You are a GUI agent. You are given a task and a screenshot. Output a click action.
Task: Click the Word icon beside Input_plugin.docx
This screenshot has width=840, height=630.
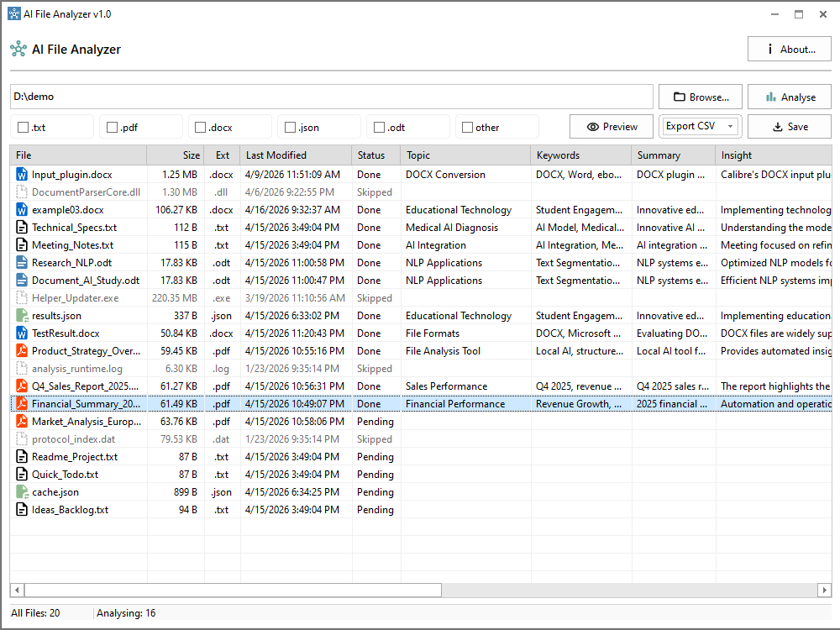click(x=22, y=175)
